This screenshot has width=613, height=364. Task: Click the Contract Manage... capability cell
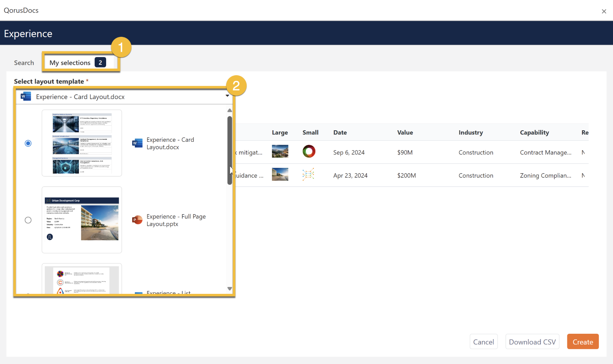coord(546,152)
